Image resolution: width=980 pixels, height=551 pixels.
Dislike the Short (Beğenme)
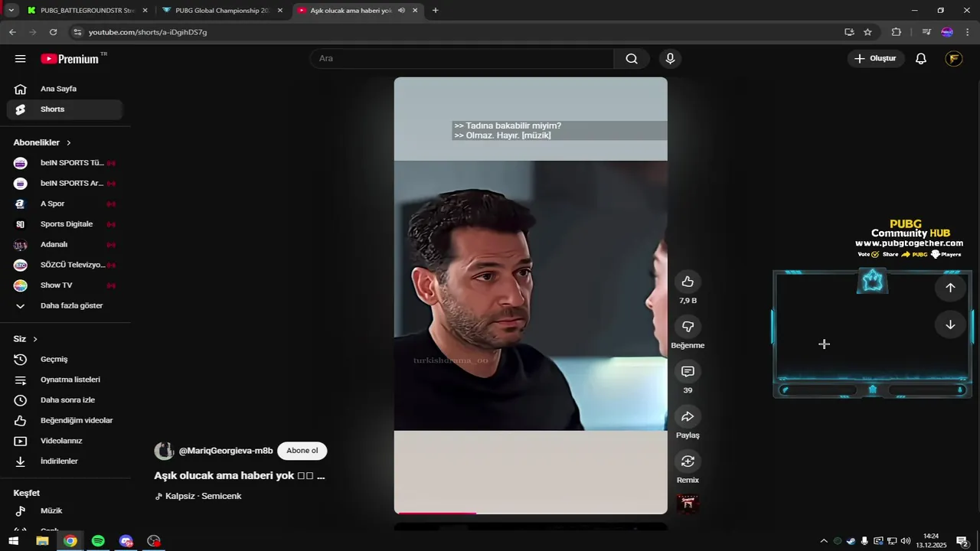688,327
